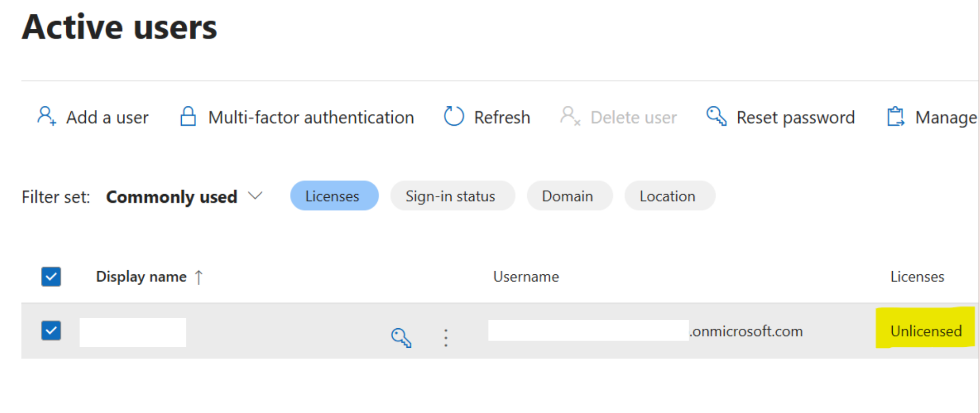Select the Domain filter pill
Viewport: 980px width, 413px height.
[569, 196]
